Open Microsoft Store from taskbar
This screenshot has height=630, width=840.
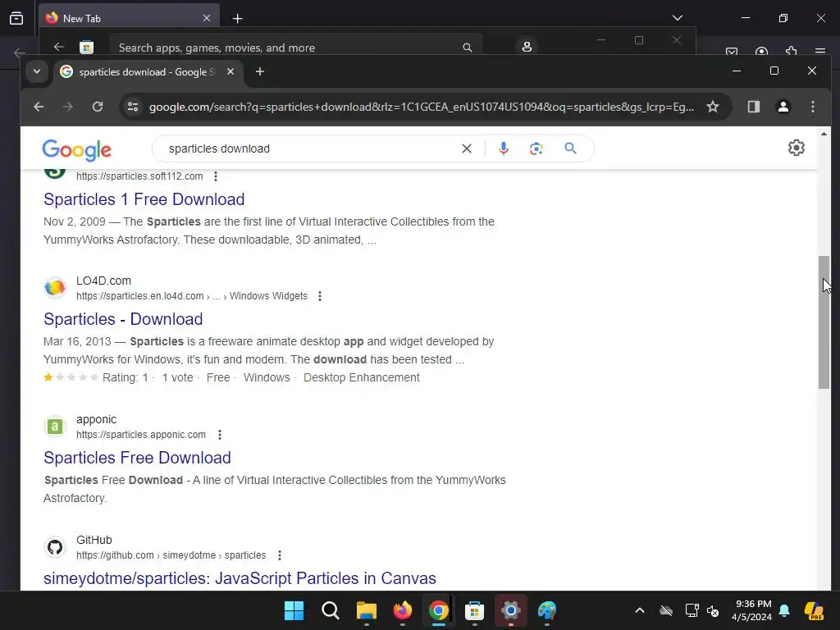[474, 610]
